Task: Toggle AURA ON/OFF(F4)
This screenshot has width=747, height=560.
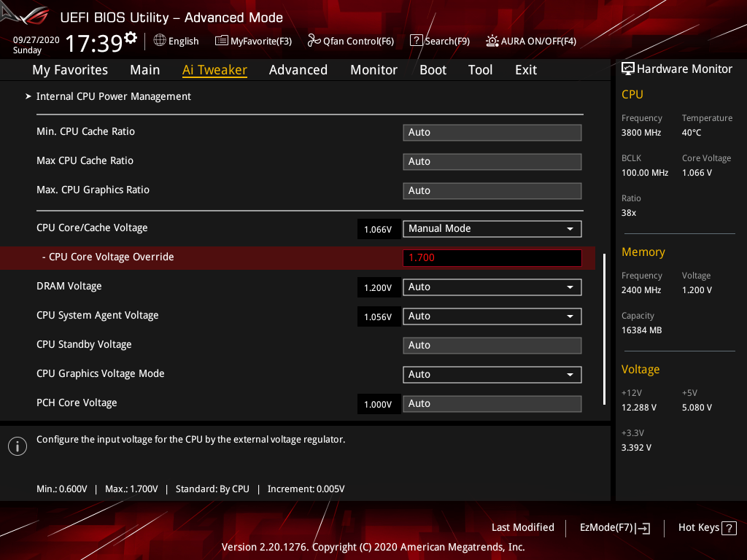Action: pyautogui.click(x=531, y=41)
